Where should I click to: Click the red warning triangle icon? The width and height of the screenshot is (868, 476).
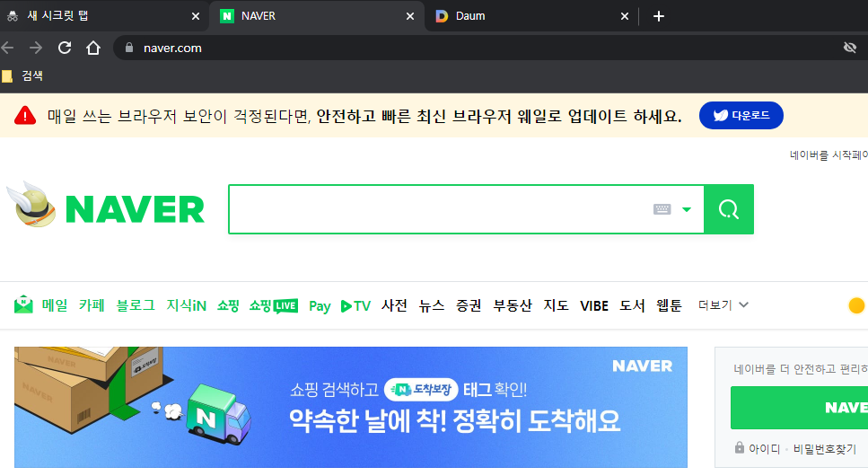click(25, 115)
